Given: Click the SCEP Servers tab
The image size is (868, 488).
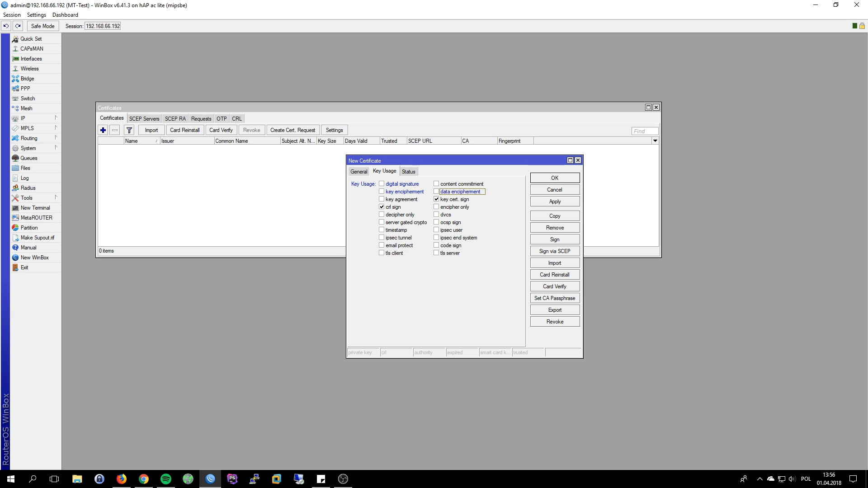Looking at the screenshot, I should [x=144, y=118].
